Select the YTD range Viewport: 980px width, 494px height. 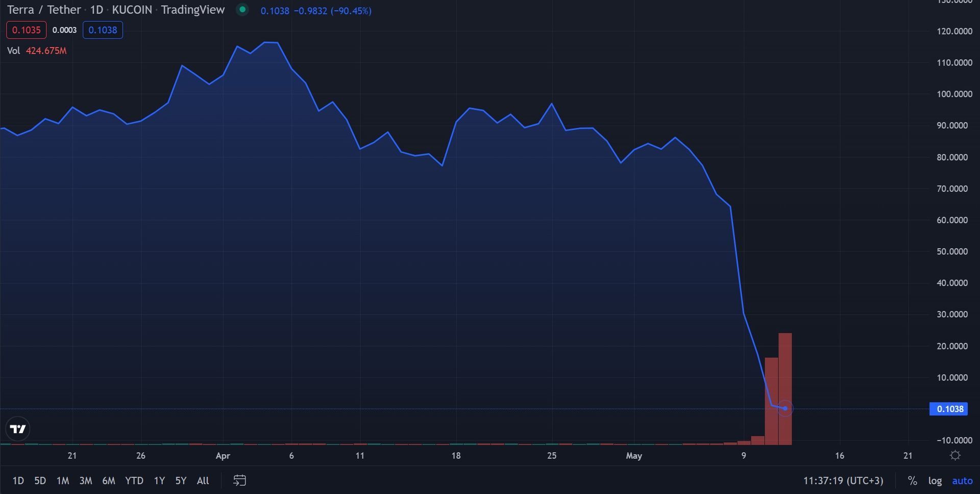point(134,481)
